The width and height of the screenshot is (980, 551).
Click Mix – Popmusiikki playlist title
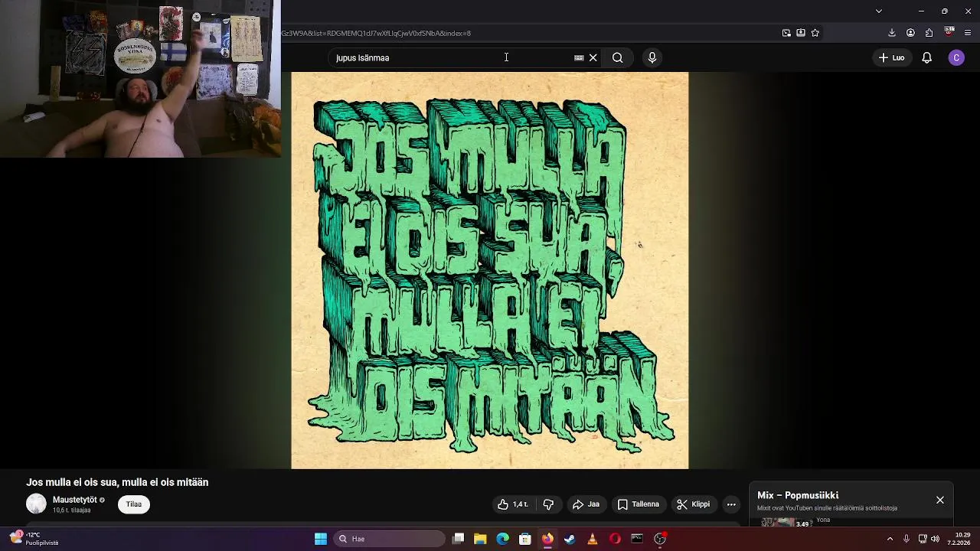click(x=798, y=495)
